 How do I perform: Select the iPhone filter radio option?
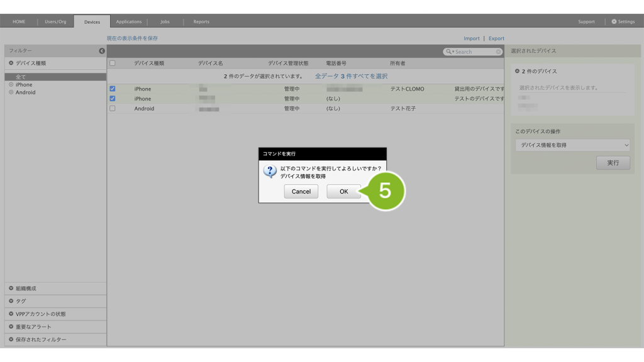[x=11, y=85]
